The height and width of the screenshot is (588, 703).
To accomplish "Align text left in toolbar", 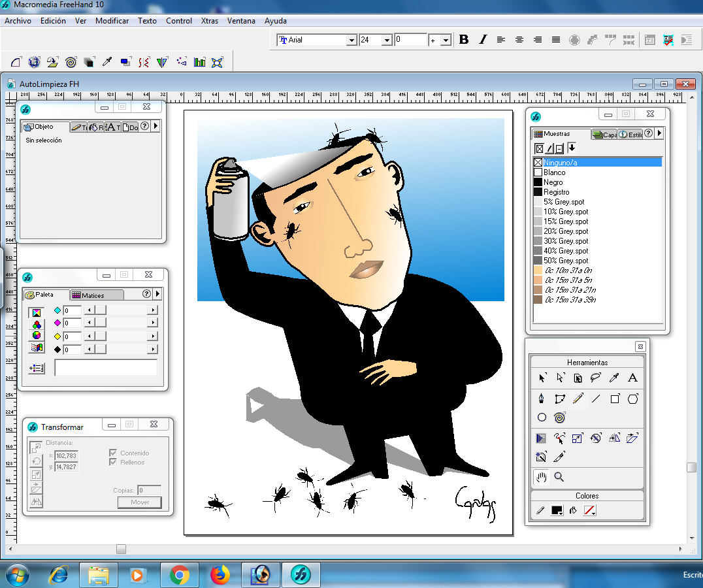I will (501, 40).
